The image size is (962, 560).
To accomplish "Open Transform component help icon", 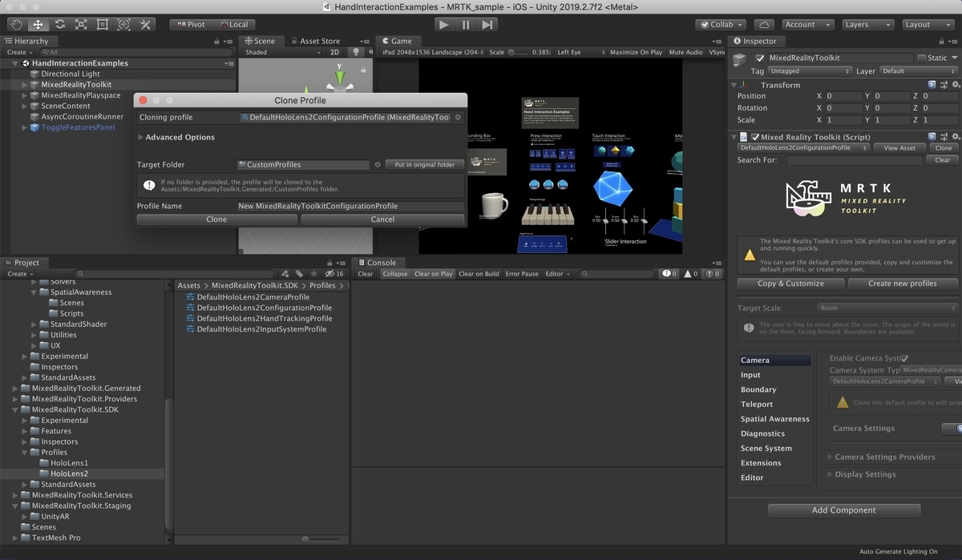I will point(932,84).
